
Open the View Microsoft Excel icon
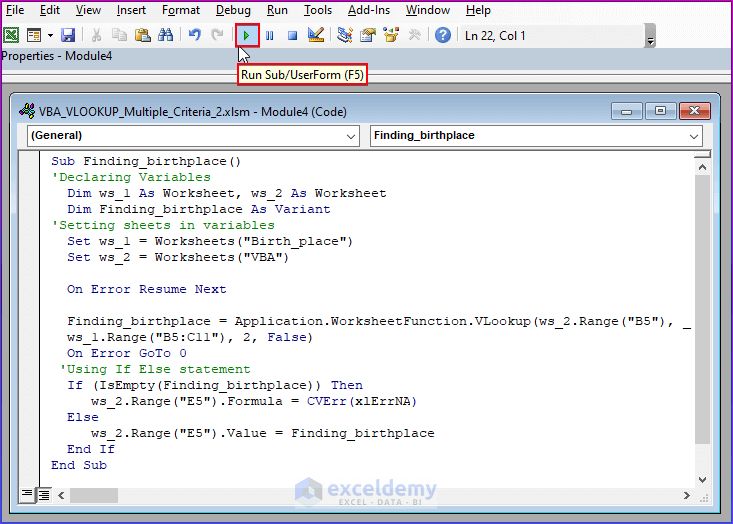11,35
